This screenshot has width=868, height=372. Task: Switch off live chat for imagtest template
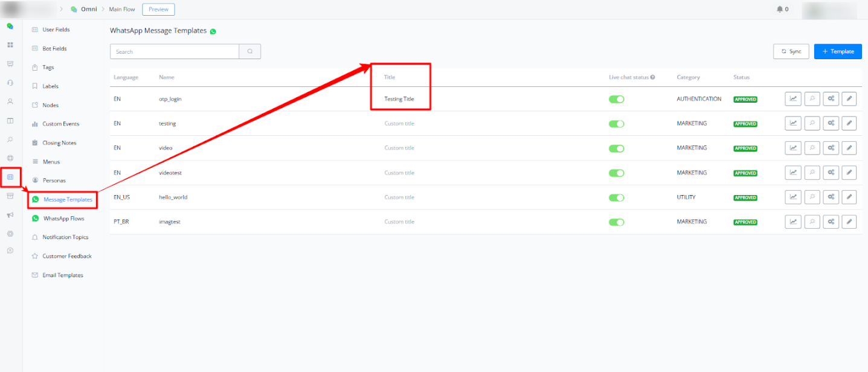point(616,222)
